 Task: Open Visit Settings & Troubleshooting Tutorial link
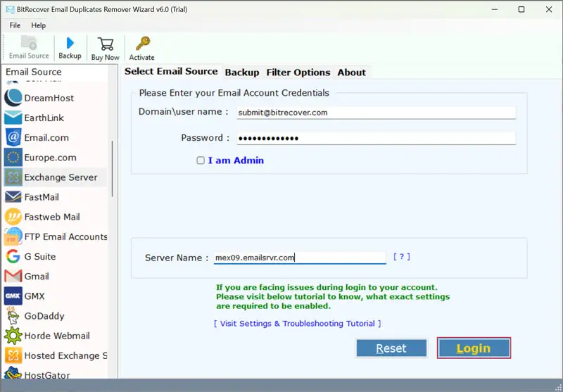297,324
